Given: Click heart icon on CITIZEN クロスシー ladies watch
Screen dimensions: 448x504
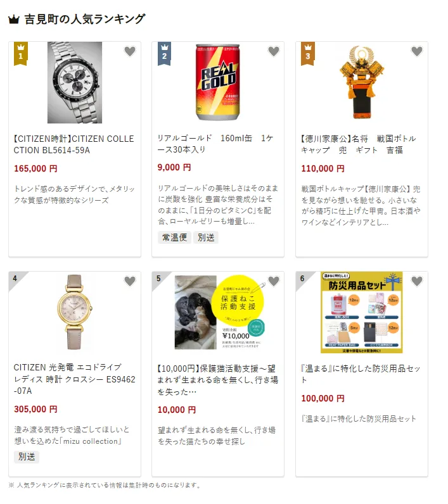Looking at the screenshot, I should (x=130, y=281).
